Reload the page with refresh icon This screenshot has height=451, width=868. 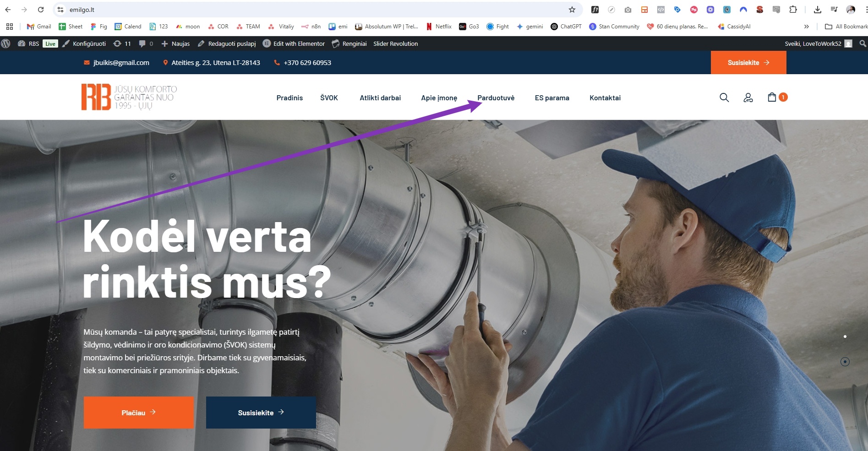[41, 10]
